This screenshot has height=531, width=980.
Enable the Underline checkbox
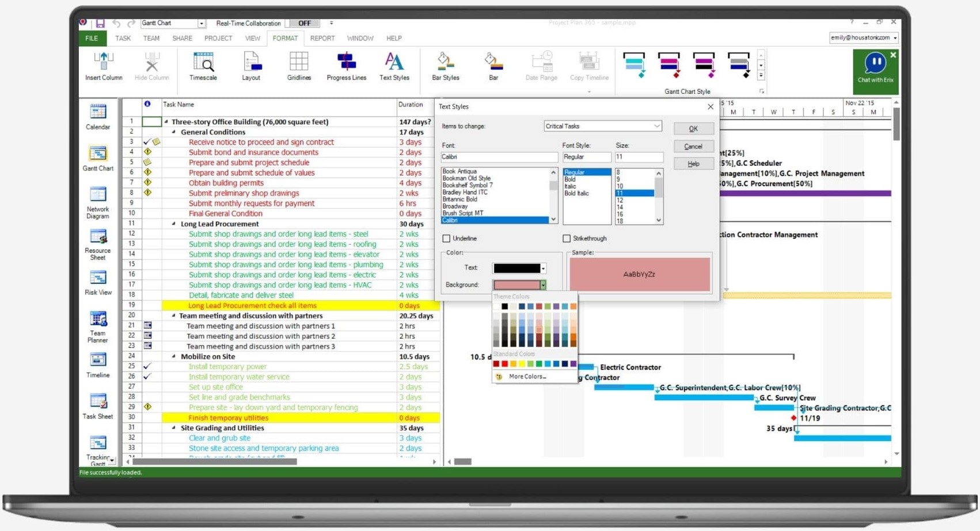tap(446, 238)
